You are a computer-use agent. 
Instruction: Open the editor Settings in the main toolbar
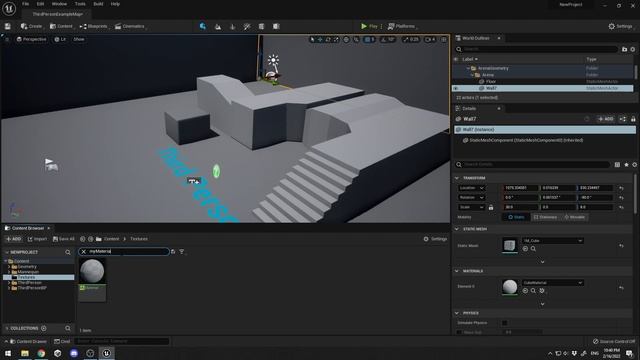pyautogui.click(x=620, y=26)
